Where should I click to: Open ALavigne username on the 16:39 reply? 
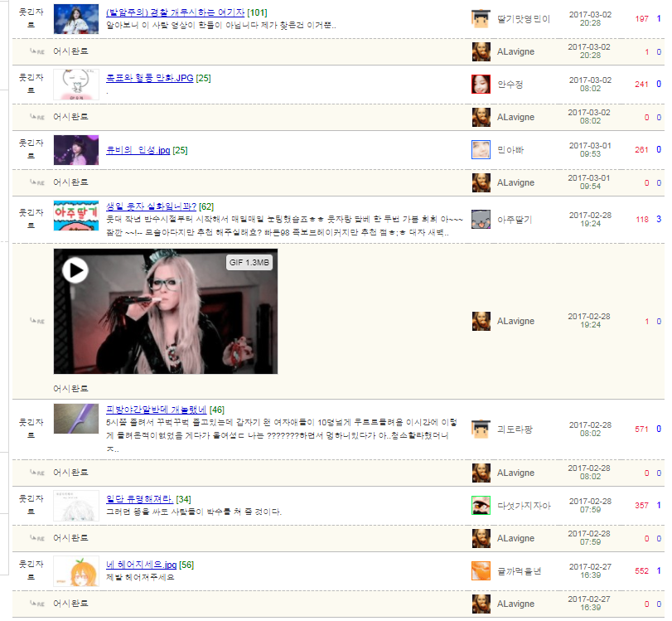515,604
